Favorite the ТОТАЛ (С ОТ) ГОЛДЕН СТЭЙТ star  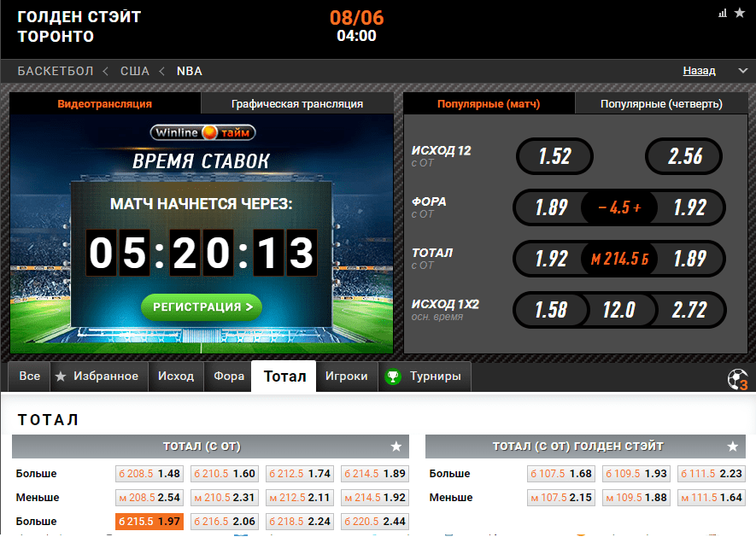tap(733, 447)
